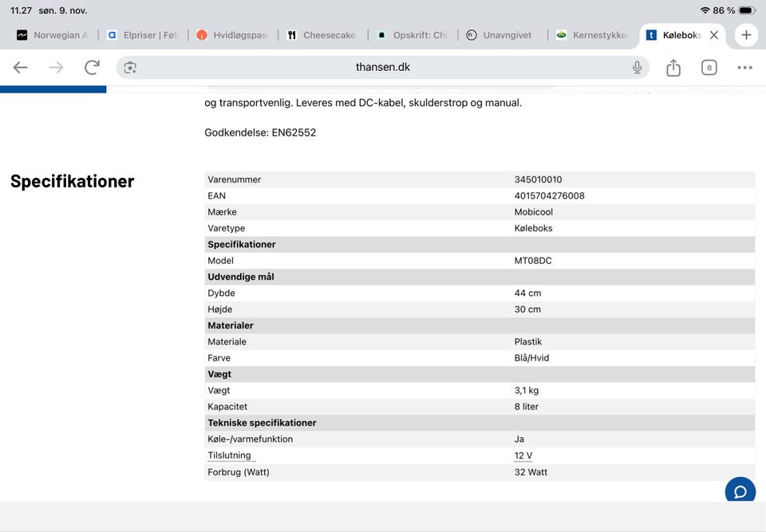Go back with the back arrow
This screenshot has height=532, width=766.
pos(20,68)
